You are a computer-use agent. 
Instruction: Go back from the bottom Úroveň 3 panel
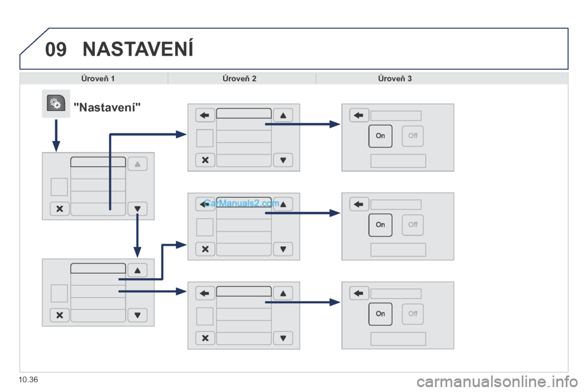coord(360,293)
